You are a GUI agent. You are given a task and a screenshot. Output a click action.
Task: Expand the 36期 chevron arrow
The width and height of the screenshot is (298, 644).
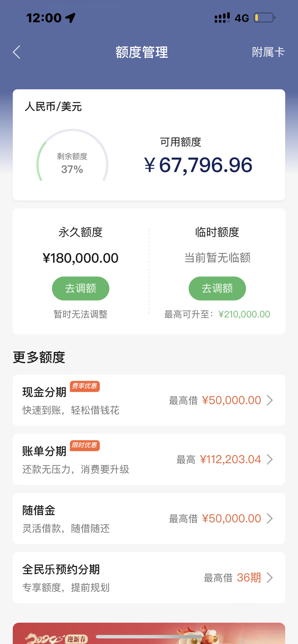(x=270, y=578)
